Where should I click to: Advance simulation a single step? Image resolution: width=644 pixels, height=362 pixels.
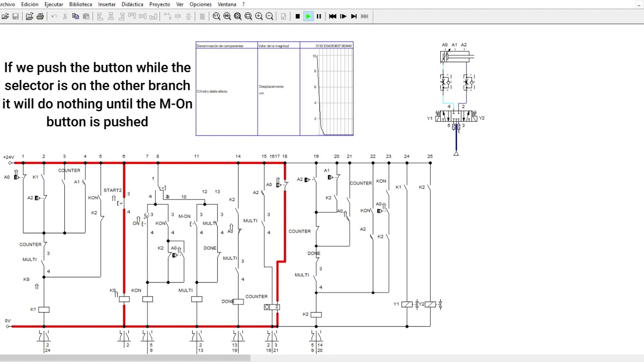[343, 17]
